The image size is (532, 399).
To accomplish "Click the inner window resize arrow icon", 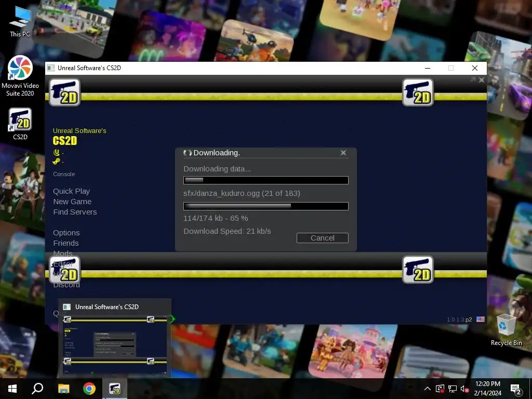I will pos(473,79).
